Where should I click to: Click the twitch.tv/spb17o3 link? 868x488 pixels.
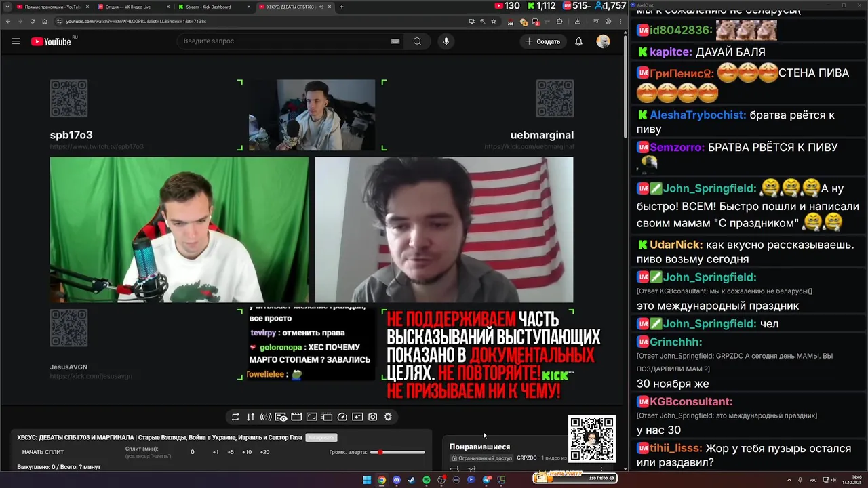(x=96, y=147)
